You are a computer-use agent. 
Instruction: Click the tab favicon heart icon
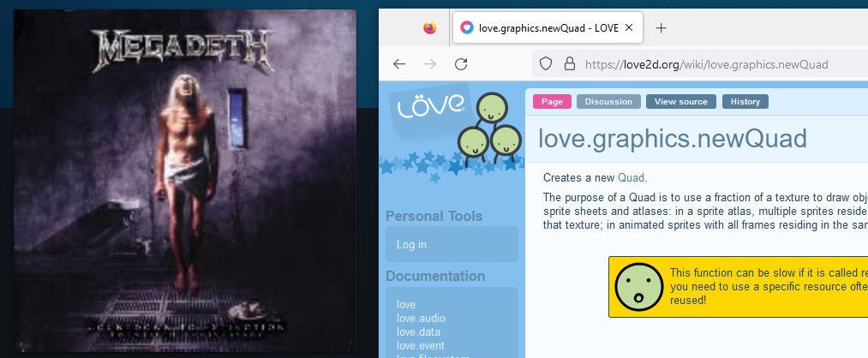467,27
